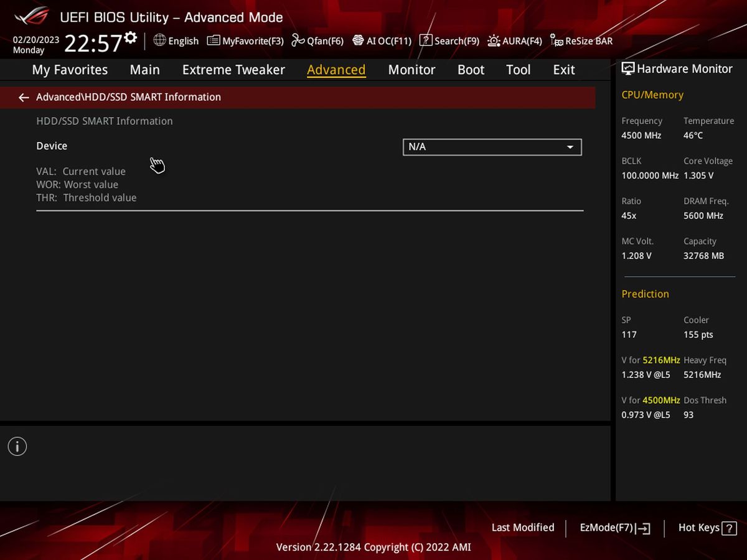Screen dimensions: 747x560
Task: Open Search(F9)
Action: point(449,40)
